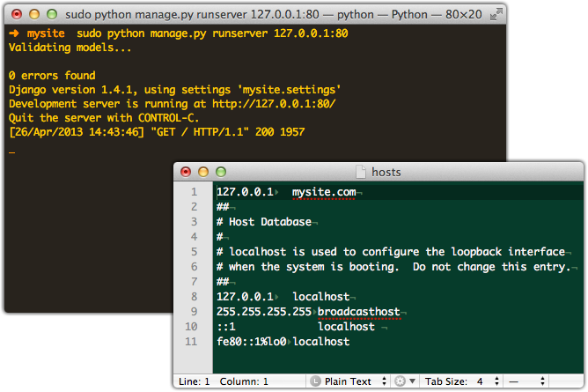This screenshot has height=392, width=588.
Task: Click the orange 'mysite' prompt in terminal
Action: point(46,33)
